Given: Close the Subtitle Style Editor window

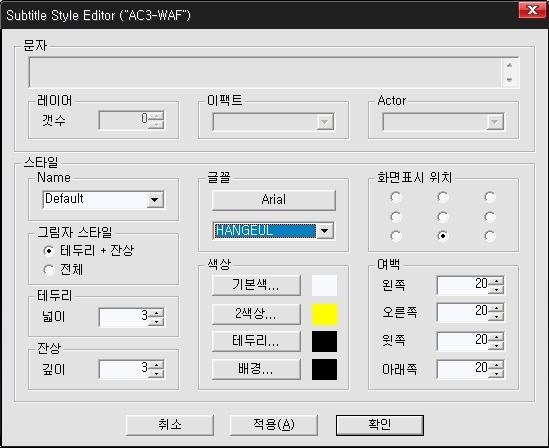Looking at the screenshot, I should click(532, 10).
